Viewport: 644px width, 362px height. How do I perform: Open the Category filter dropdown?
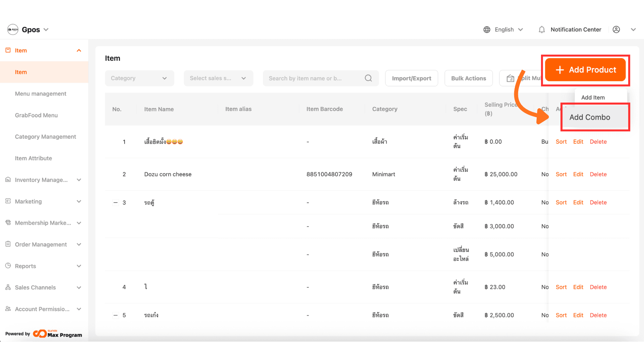(139, 78)
